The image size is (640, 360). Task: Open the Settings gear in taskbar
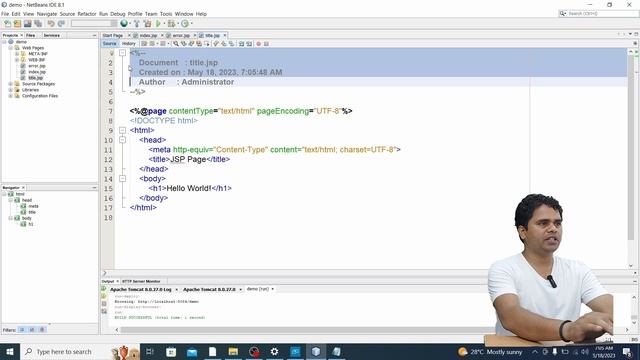(x=274, y=351)
